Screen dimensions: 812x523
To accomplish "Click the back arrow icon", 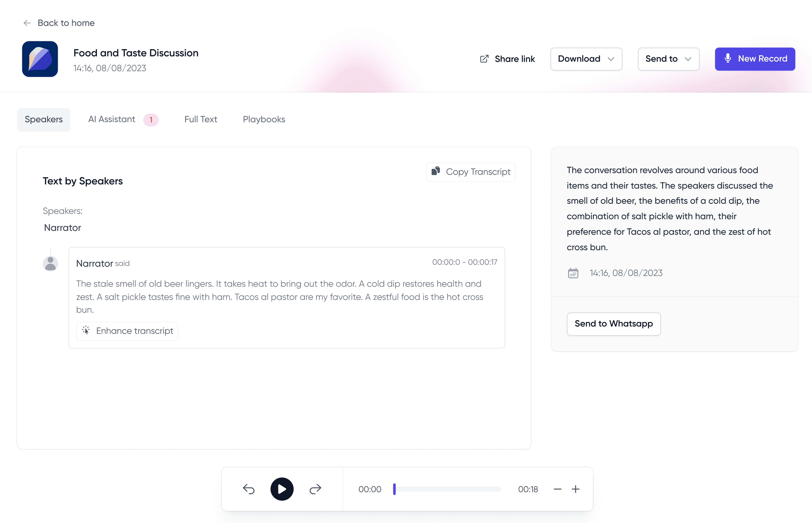I will (27, 23).
